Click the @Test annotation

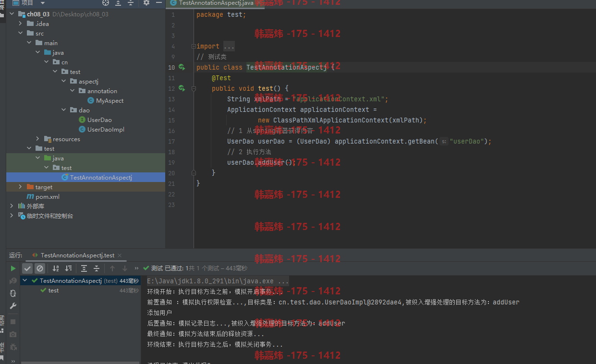tap(221, 78)
